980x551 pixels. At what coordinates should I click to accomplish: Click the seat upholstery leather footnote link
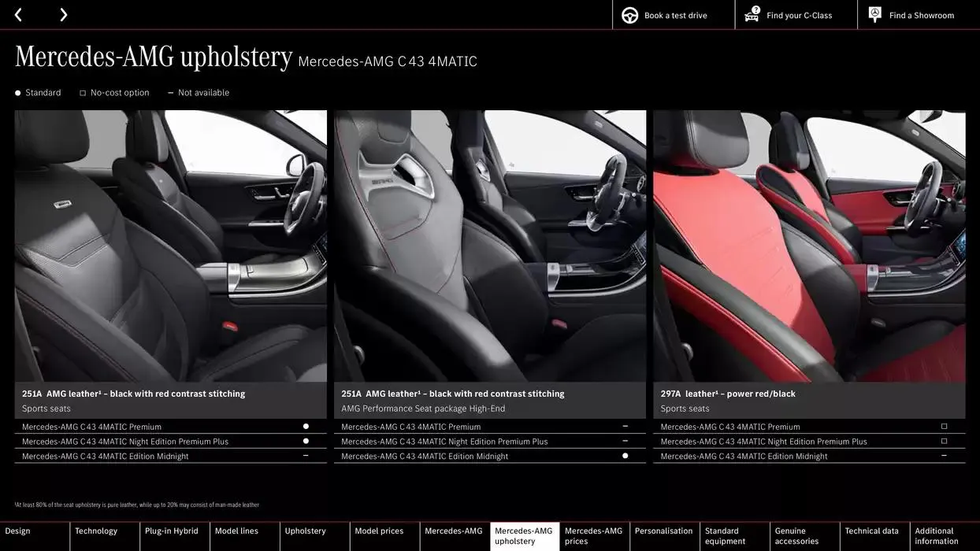[136, 504]
